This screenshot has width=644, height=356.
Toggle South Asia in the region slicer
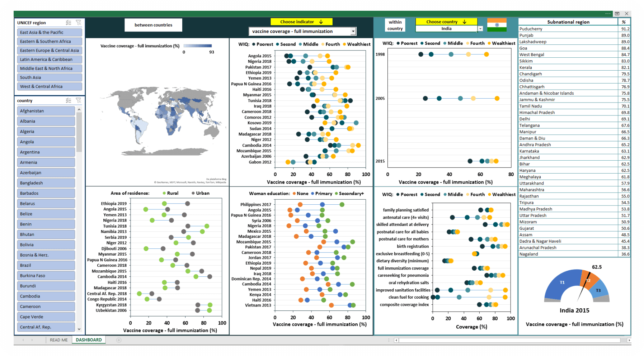click(50, 77)
